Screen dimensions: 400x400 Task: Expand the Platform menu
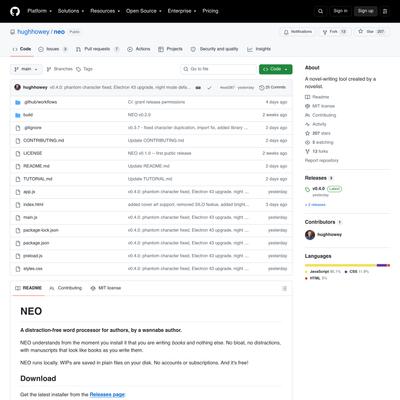(39, 11)
